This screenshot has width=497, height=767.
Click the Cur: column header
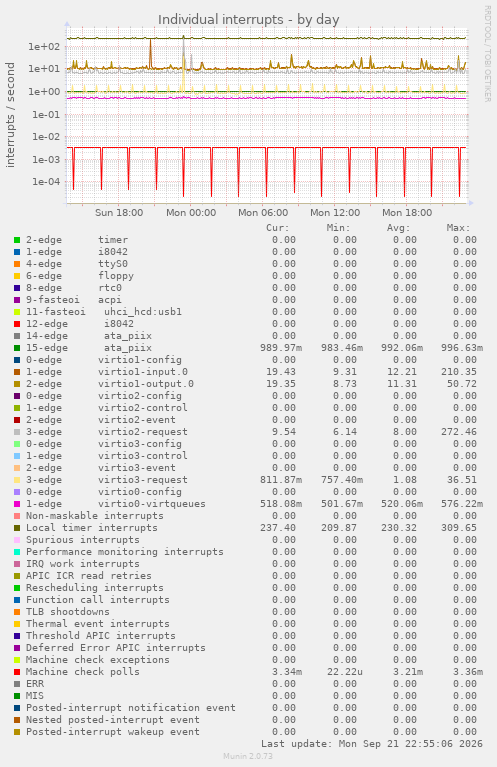[x=278, y=228]
